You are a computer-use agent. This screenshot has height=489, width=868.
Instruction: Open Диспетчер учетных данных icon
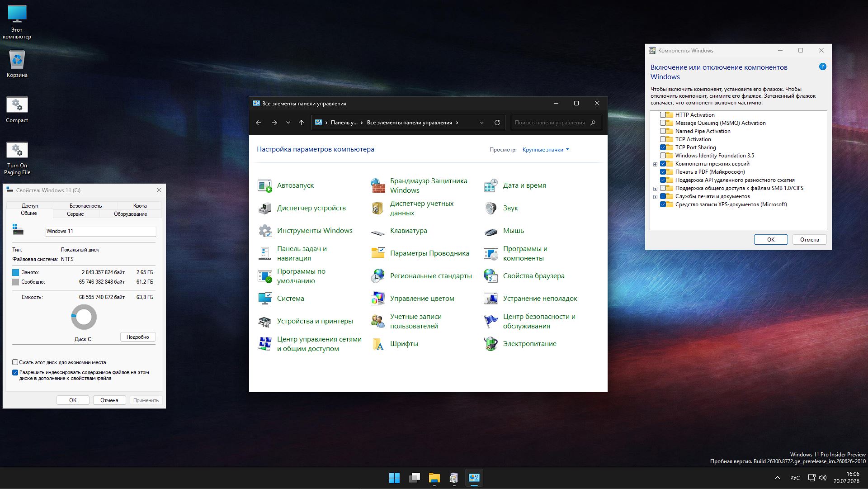377,208
